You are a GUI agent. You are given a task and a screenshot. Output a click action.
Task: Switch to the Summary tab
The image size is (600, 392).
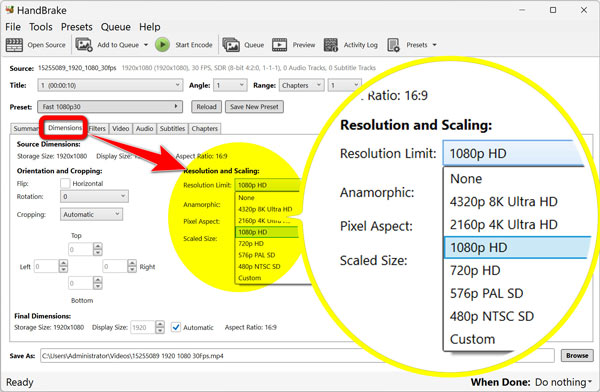tap(25, 129)
